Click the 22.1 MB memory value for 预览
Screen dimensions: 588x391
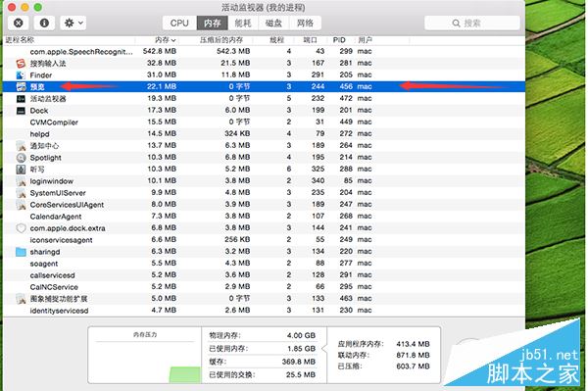pos(162,86)
